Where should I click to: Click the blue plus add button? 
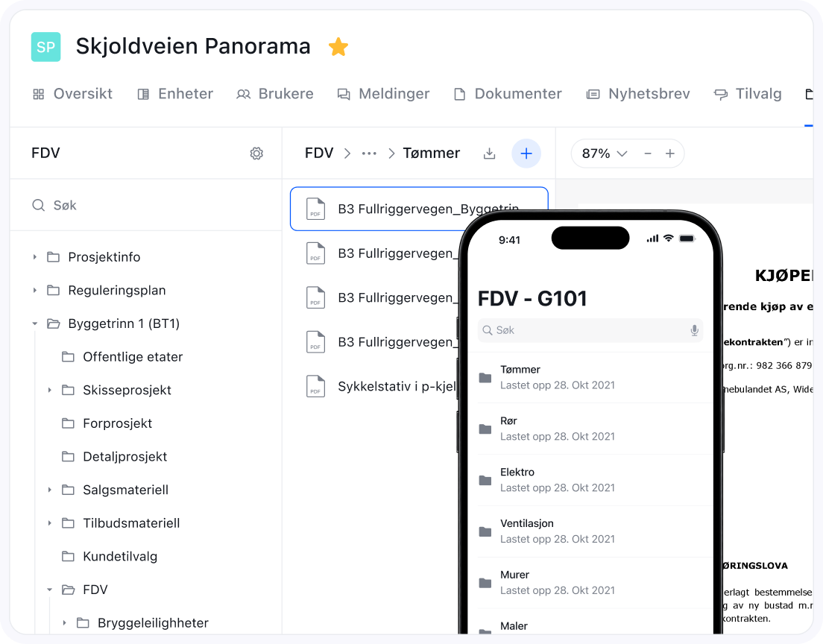click(x=526, y=154)
